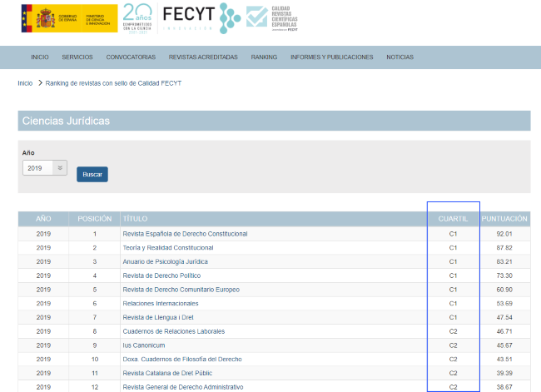Open the SERVICIOS menu
This screenshot has width=541, height=392.
[x=77, y=57]
